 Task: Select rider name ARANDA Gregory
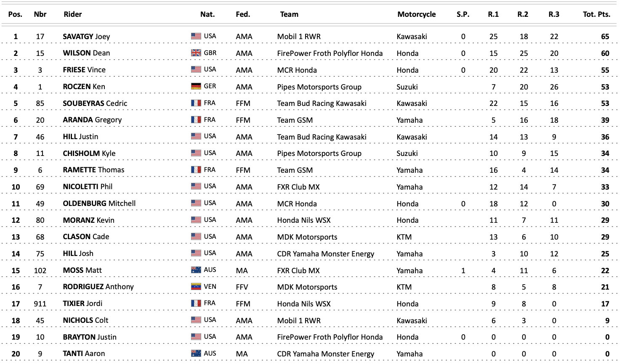click(x=92, y=120)
